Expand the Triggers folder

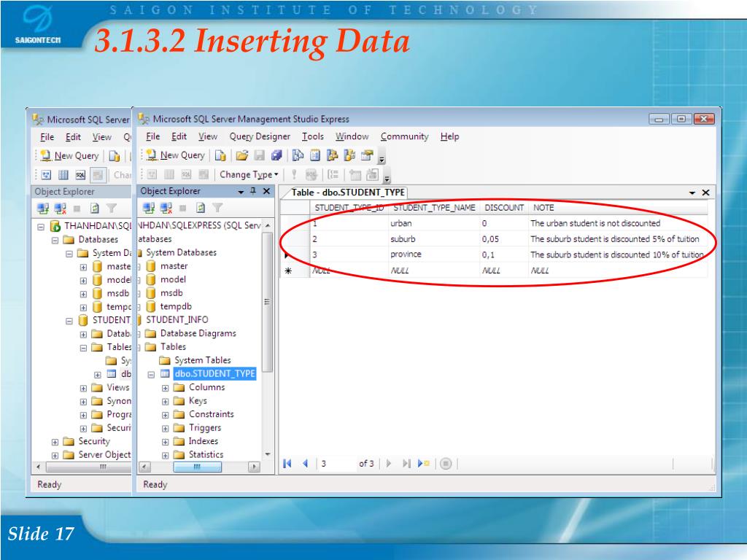click(166, 429)
